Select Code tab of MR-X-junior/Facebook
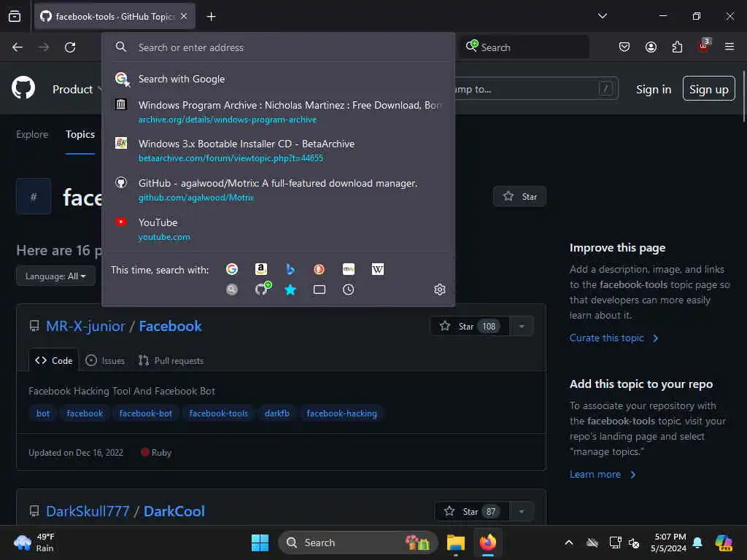The height and width of the screenshot is (560, 747). coord(54,360)
